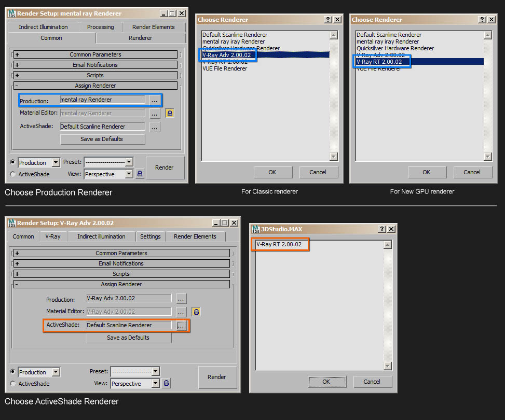The width and height of the screenshot is (505, 420).
Task: Select ActiveShade radio button in mental ray Render Setup
Action: (x=13, y=174)
